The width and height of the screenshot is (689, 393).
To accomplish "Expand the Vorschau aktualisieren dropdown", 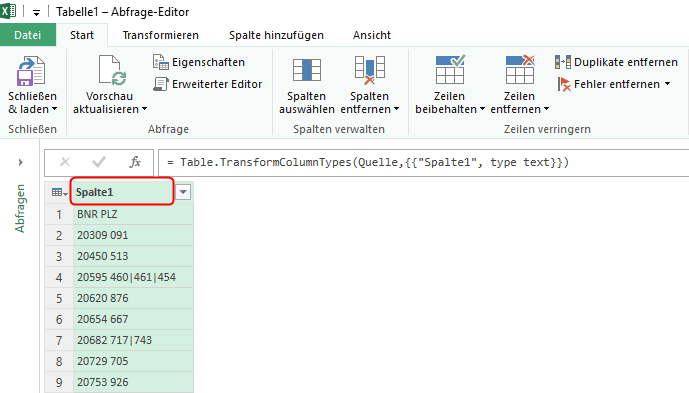I will [x=144, y=109].
